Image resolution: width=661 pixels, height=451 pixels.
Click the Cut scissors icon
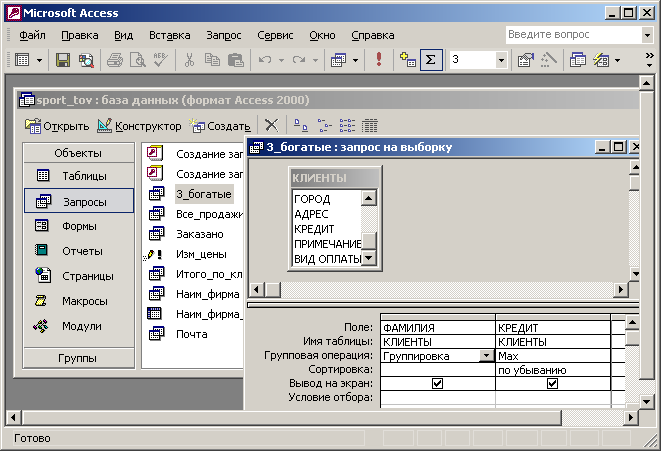(x=190, y=60)
